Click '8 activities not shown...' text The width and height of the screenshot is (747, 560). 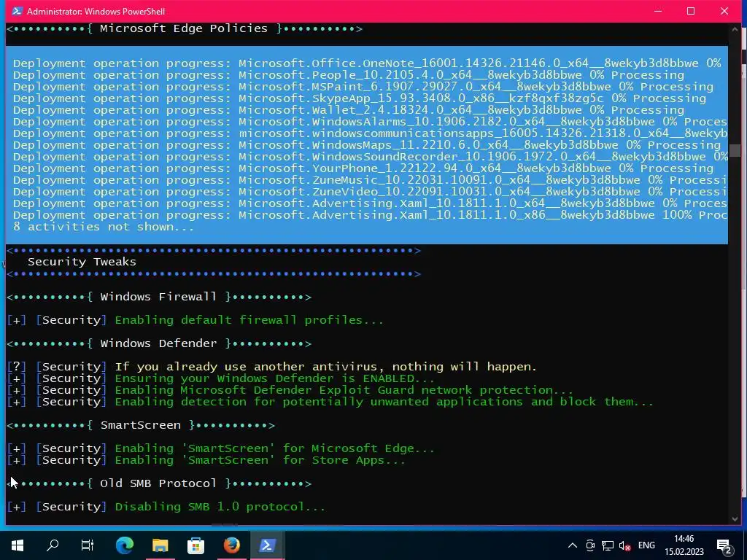pyautogui.click(x=104, y=227)
